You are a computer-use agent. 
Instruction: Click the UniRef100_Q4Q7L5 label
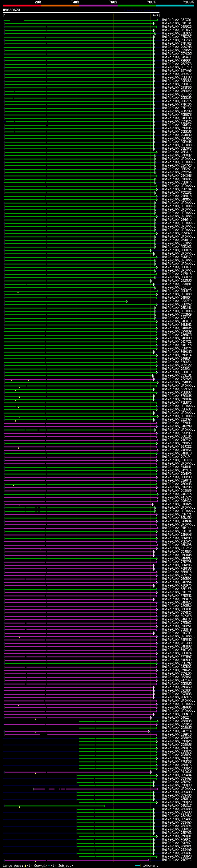click(x=176, y=494)
